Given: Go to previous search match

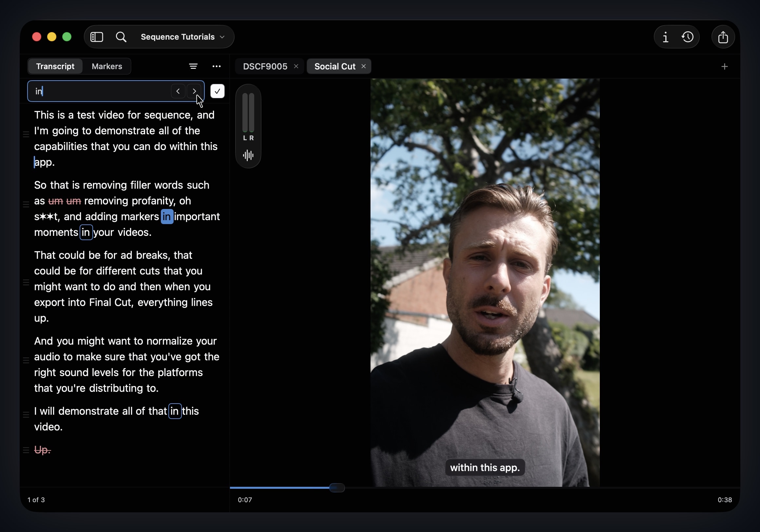Looking at the screenshot, I should pos(178,91).
